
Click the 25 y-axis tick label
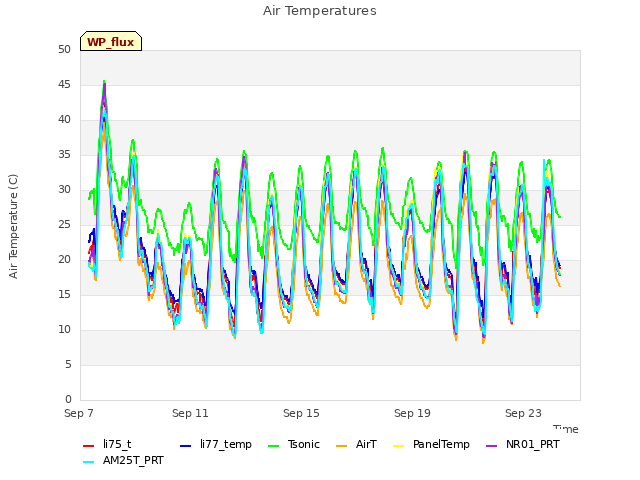(64, 225)
